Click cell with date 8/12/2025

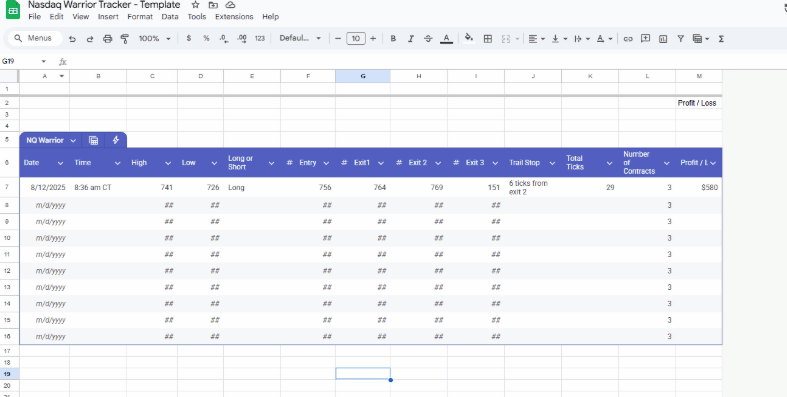45,188
